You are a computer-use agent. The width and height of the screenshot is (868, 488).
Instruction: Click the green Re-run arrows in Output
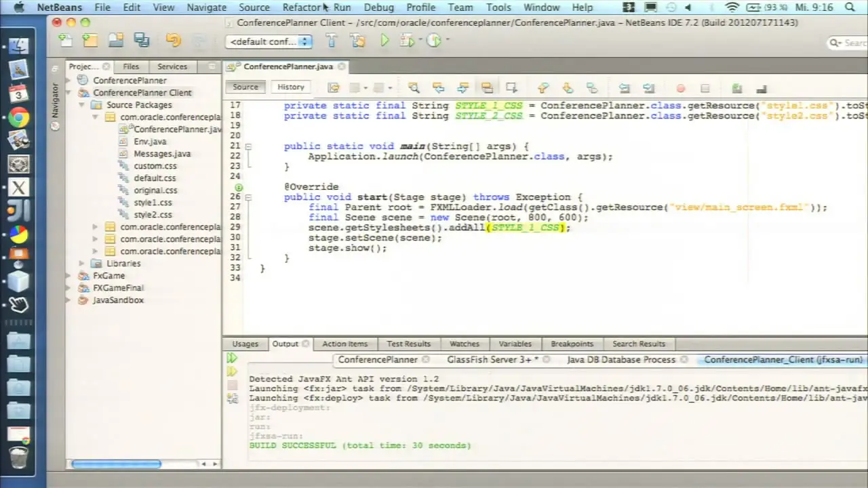232,358
